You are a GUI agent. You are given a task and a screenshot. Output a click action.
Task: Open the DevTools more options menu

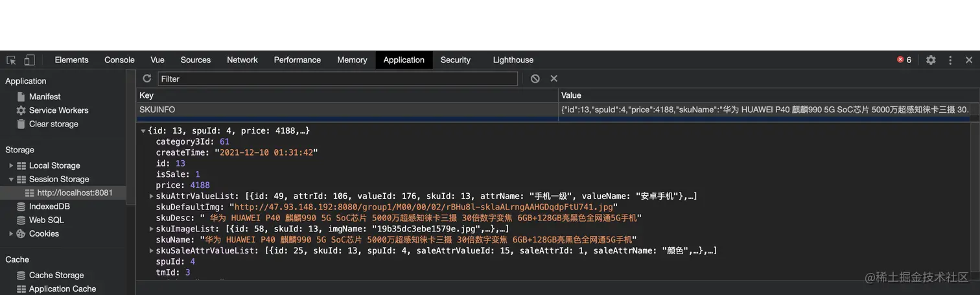[x=950, y=60]
